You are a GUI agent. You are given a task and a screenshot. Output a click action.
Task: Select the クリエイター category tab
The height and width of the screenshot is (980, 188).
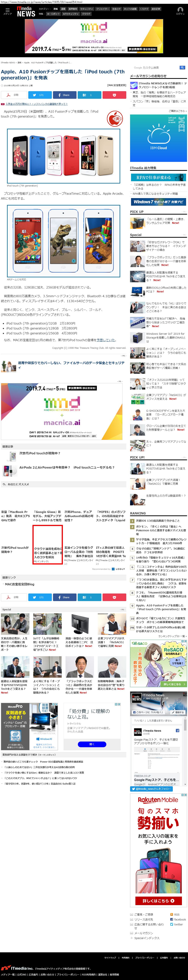(x=102, y=9)
